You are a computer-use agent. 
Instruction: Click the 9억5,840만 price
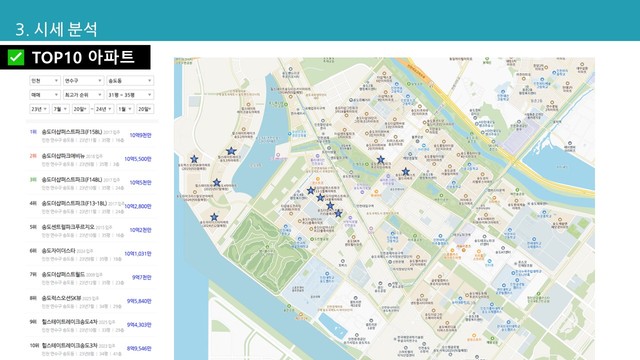point(139,301)
